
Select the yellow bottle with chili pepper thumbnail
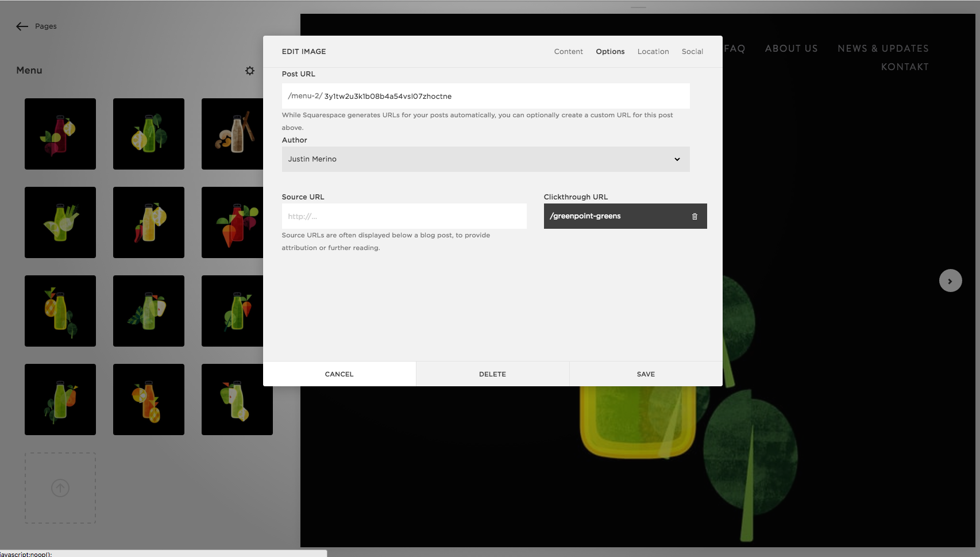149,222
